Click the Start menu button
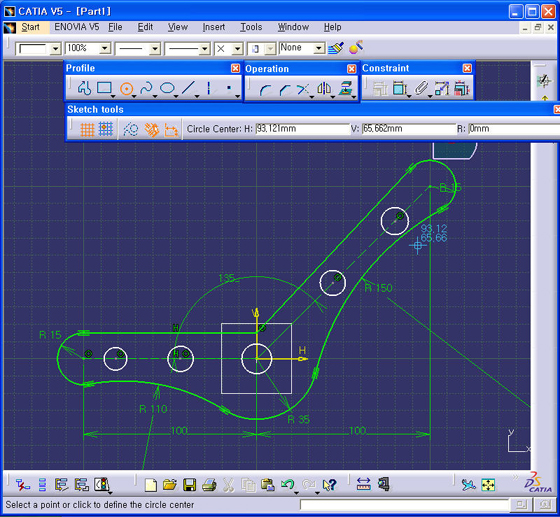 pyautogui.click(x=30, y=27)
